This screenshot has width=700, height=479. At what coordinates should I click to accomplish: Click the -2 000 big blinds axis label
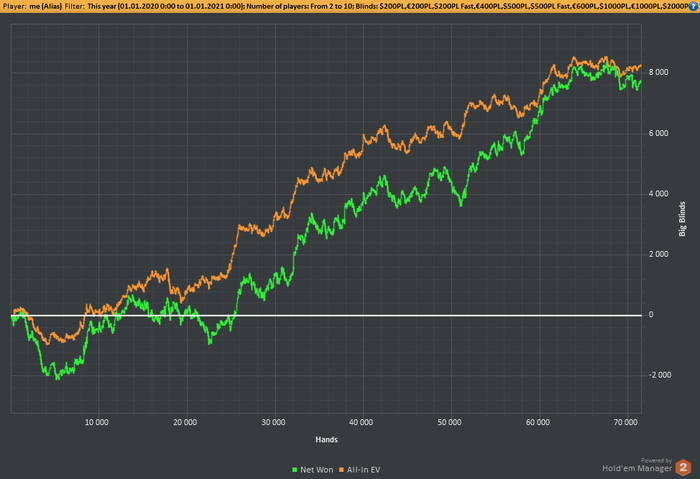(660, 375)
